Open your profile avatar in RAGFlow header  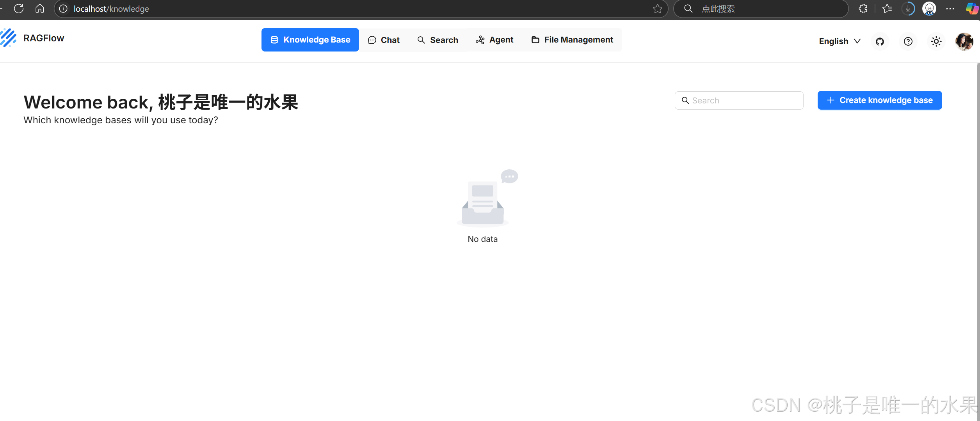pyautogui.click(x=964, y=41)
